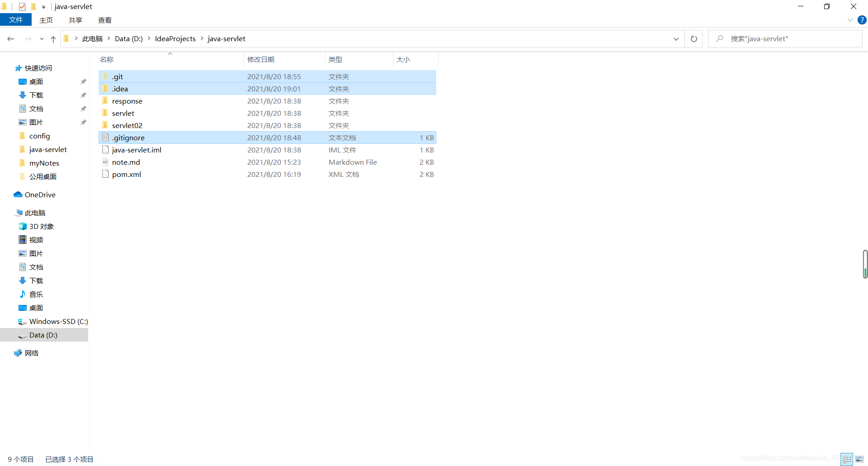Viewport: 868px width, 466px height.
Task: Open the config folder in sidebar
Action: [39, 136]
